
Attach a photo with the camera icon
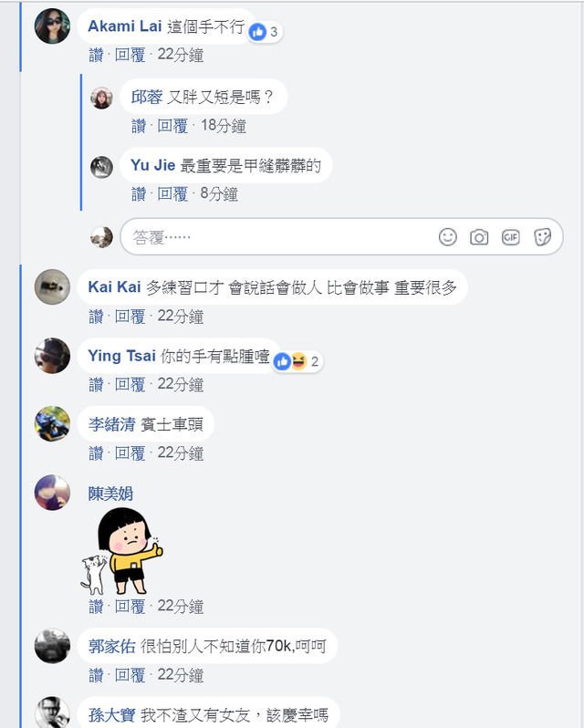pyautogui.click(x=479, y=237)
